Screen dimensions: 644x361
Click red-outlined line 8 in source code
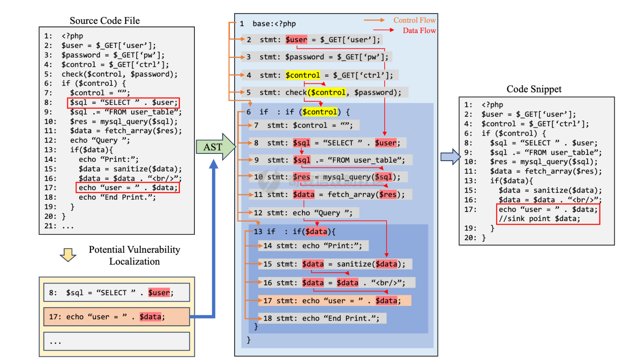[x=123, y=103]
